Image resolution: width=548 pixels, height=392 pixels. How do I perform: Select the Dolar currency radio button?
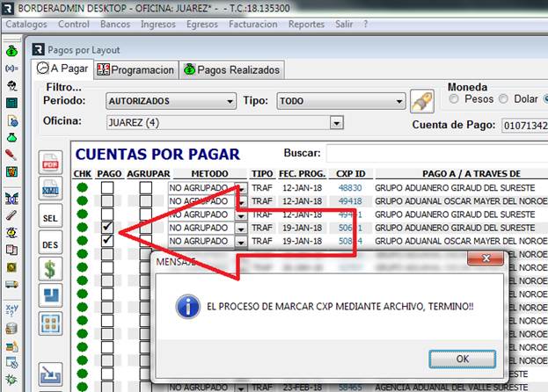pyautogui.click(x=503, y=99)
